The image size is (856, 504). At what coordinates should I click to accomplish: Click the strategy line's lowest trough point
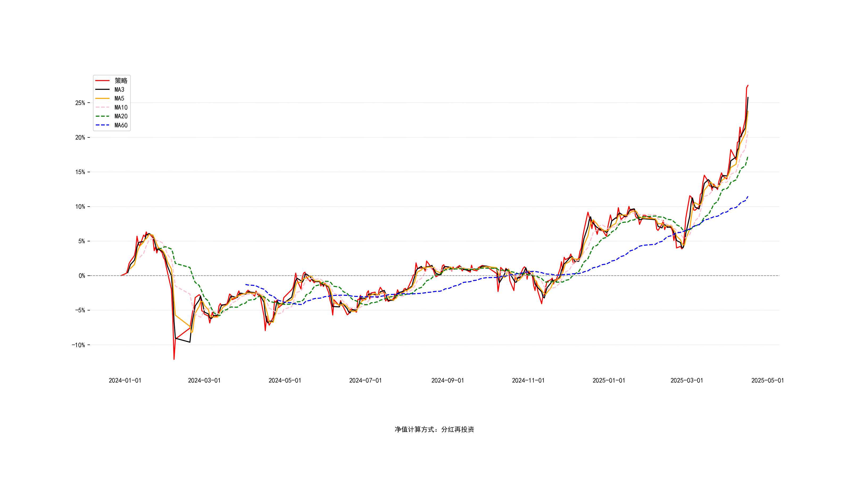[x=174, y=359]
